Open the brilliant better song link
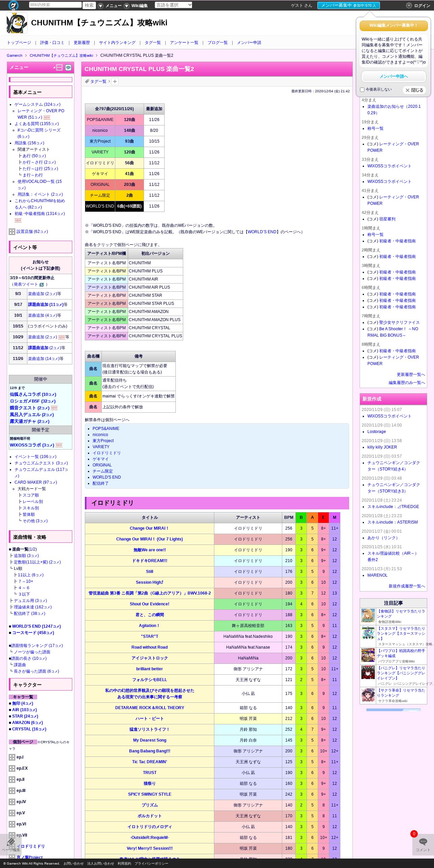The width and height of the screenshot is (434, 868). (149, 669)
